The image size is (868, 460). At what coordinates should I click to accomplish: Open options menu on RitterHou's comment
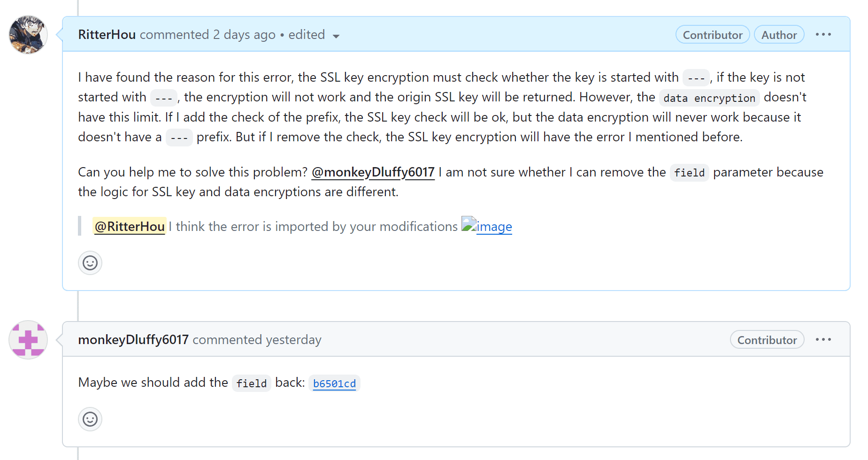[823, 35]
